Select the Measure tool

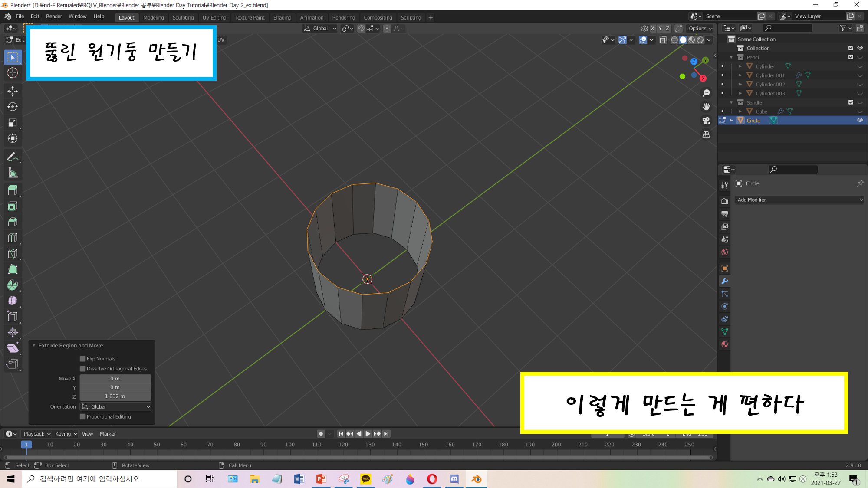point(13,173)
